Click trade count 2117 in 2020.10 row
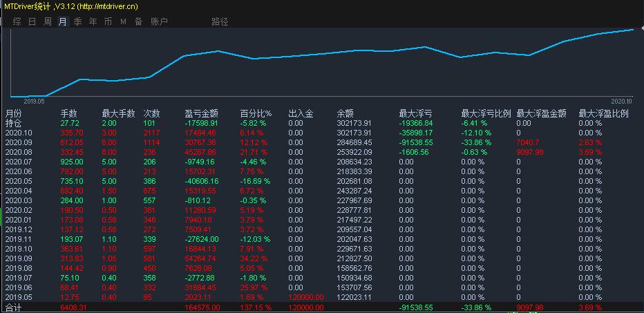The image size is (644, 313). [x=151, y=133]
